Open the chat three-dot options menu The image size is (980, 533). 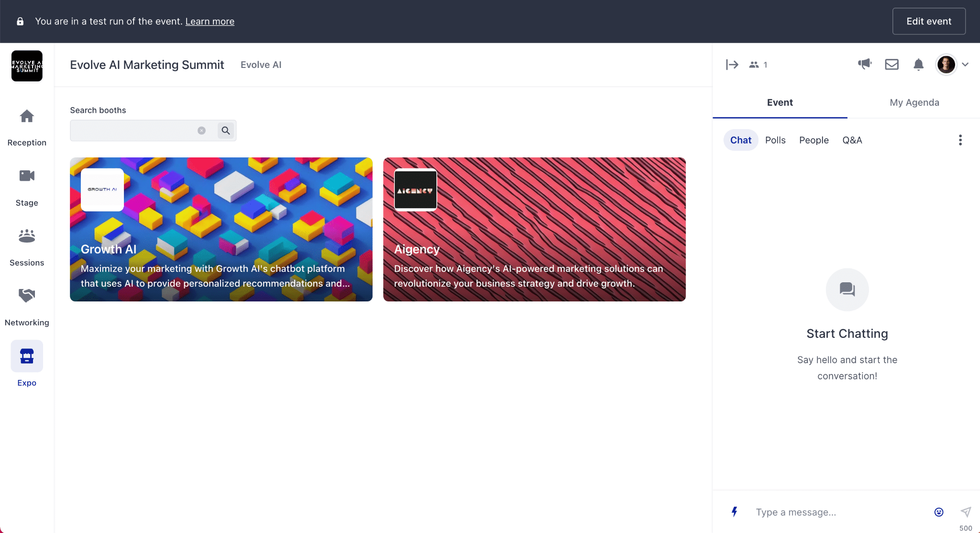click(x=960, y=140)
